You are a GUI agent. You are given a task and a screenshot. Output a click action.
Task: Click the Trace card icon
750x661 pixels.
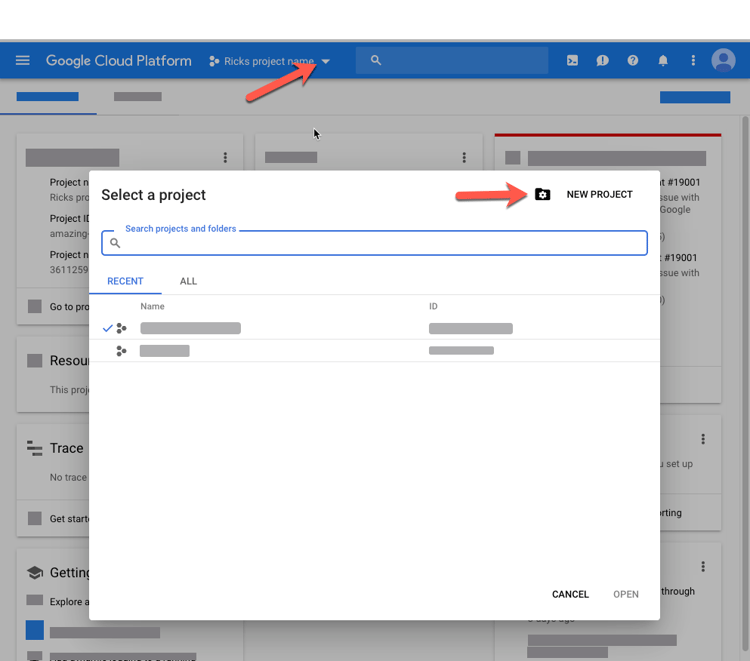pos(34,448)
